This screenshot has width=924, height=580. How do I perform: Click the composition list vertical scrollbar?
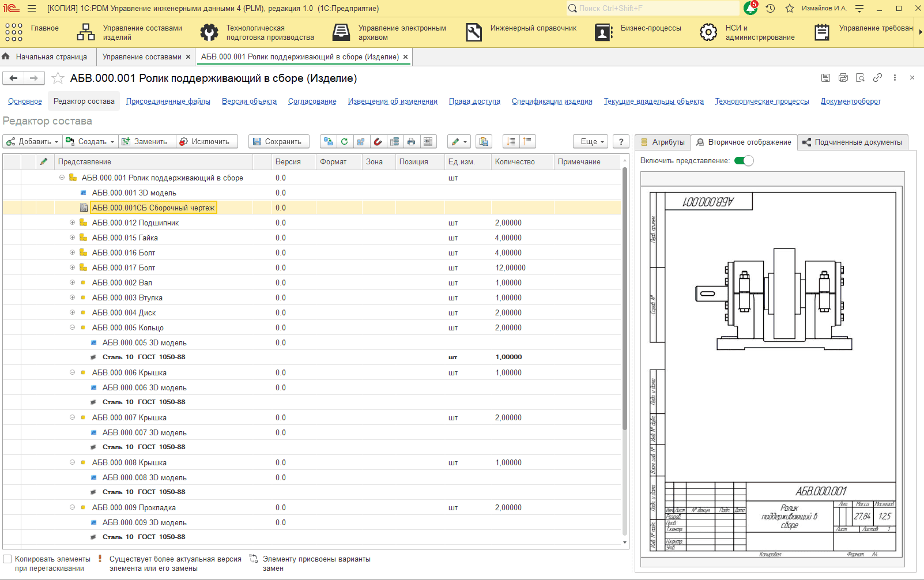pyautogui.click(x=625, y=299)
